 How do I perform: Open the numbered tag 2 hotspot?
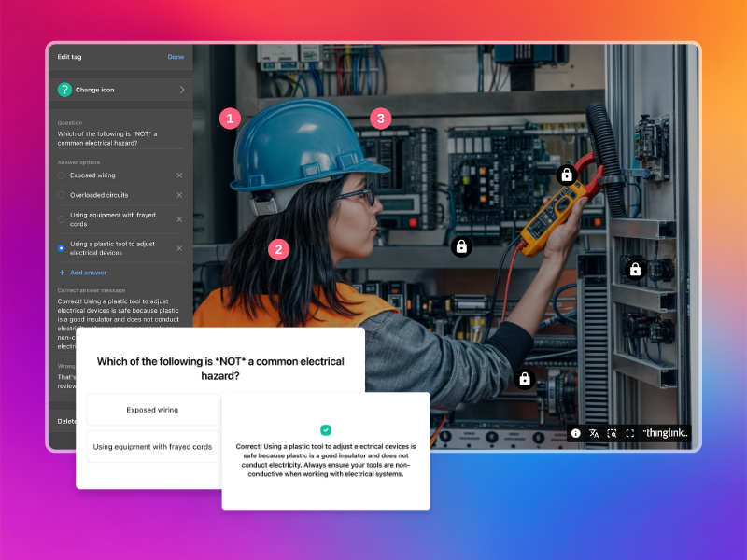[278, 249]
